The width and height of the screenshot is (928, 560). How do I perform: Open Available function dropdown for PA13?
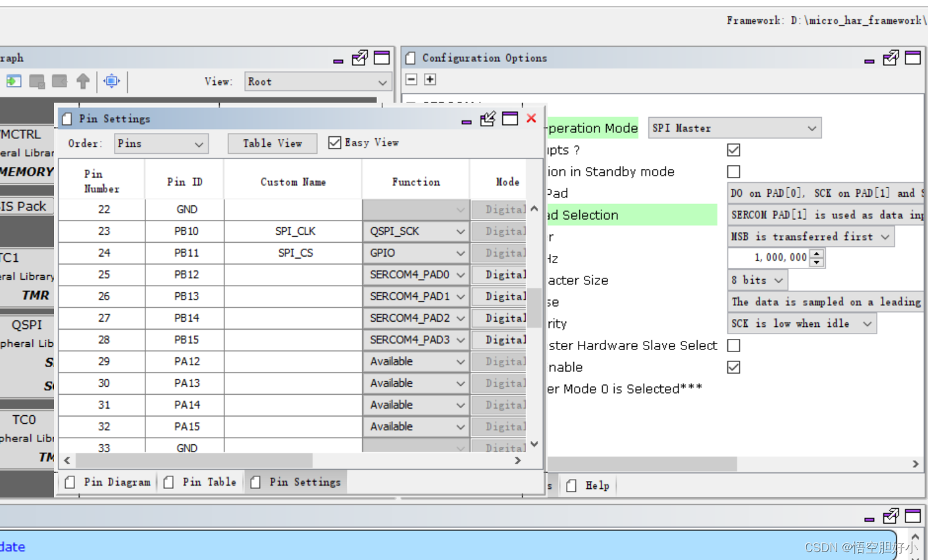(416, 384)
